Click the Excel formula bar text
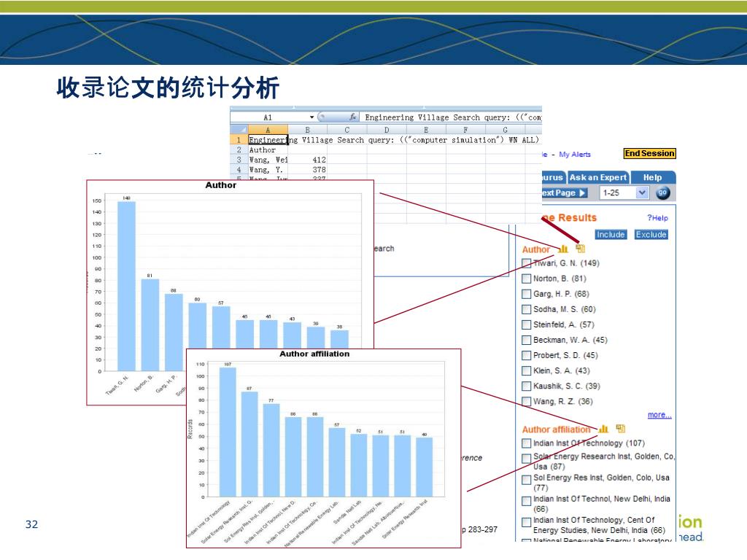Screen dimensions: 747x560 [452, 117]
